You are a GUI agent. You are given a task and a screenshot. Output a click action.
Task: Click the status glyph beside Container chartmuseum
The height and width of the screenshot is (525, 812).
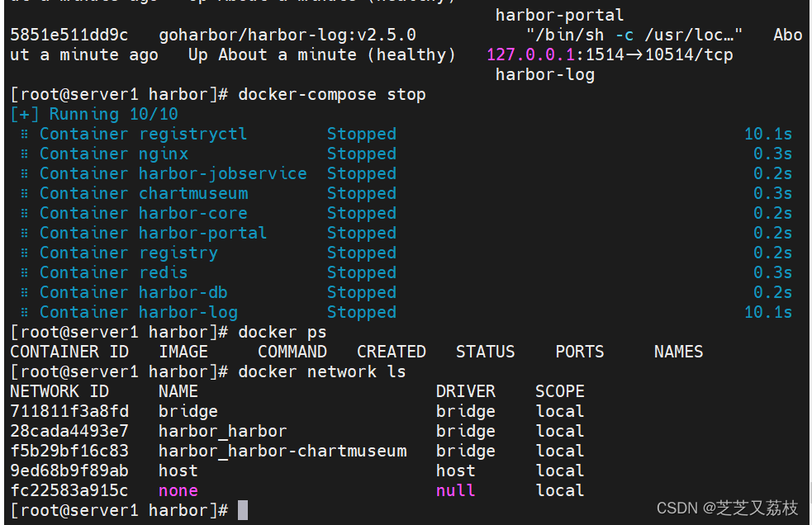point(24,194)
